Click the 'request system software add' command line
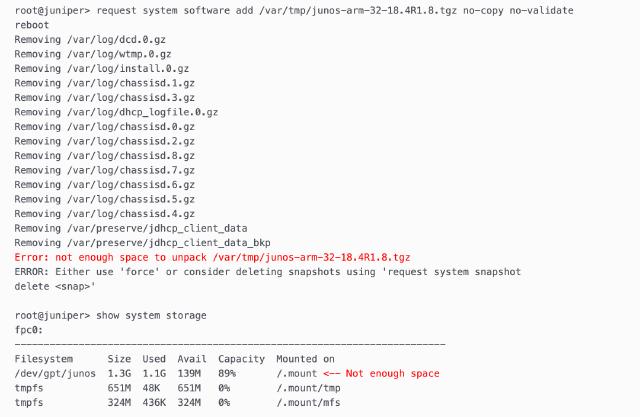The width and height of the screenshot is (640, 417). tap(294, 11)
